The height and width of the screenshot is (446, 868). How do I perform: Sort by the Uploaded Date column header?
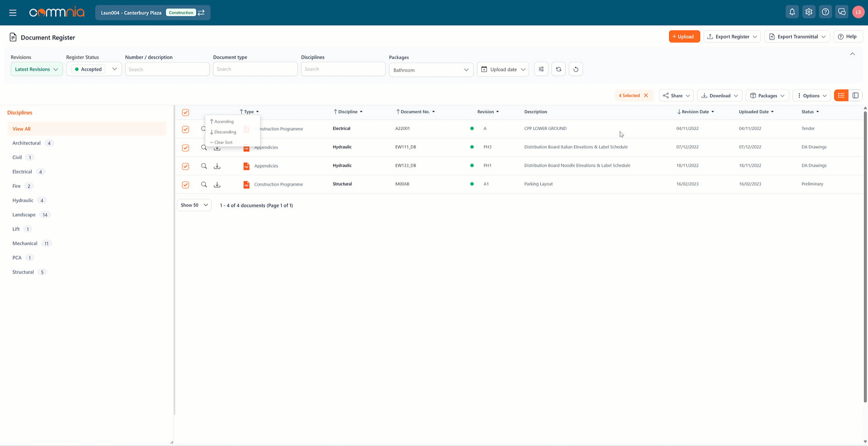coord(756,112)
